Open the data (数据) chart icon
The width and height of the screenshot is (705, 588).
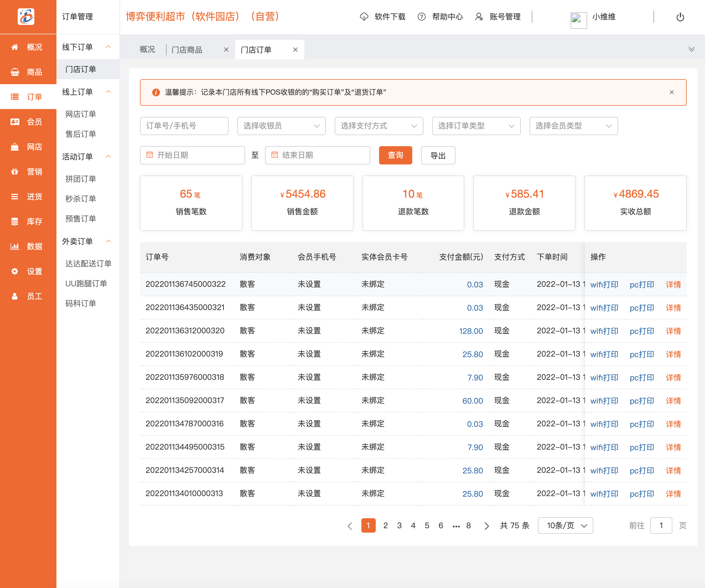(x=15, y=246)
